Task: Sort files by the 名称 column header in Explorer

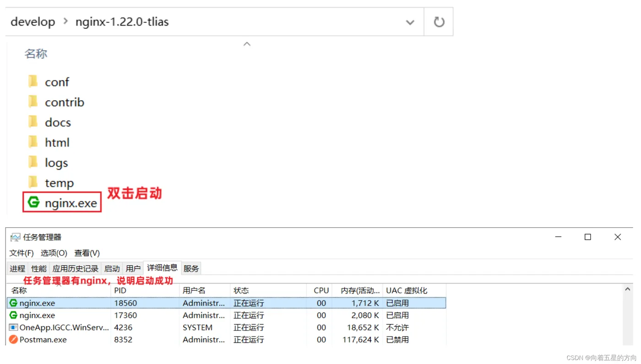Action: pyautogui.click(x=36, y=54)
